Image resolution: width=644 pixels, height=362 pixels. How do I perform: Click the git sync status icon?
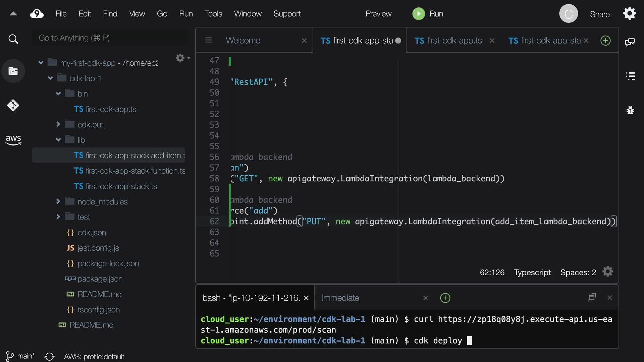pos(49,356)
